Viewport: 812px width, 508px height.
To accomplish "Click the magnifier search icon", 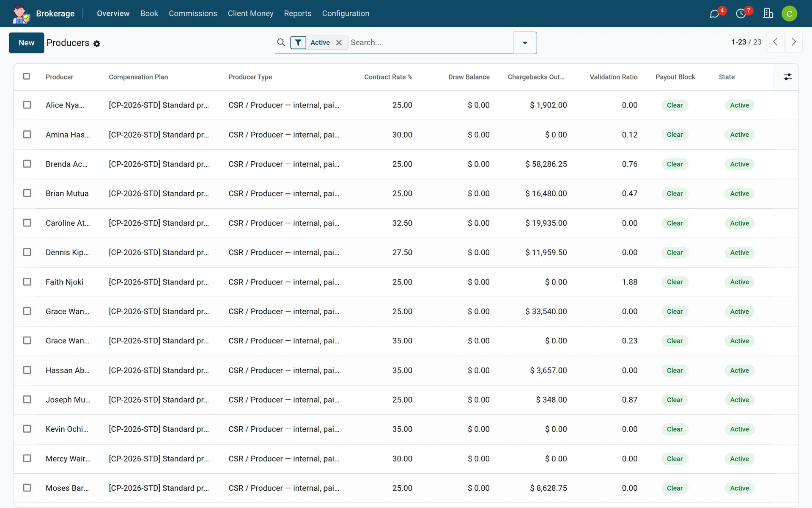I will 281,42.
